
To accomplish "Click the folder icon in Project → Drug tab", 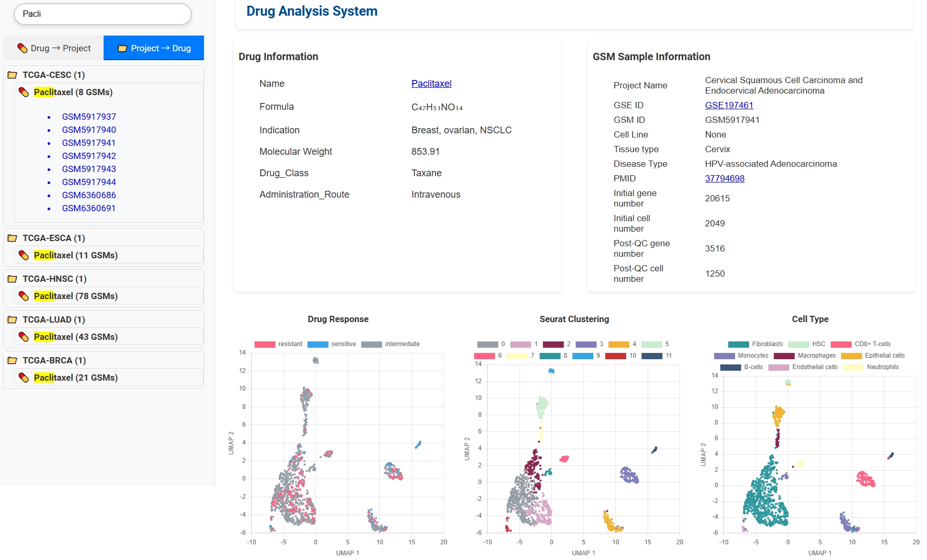I will 122,48.
